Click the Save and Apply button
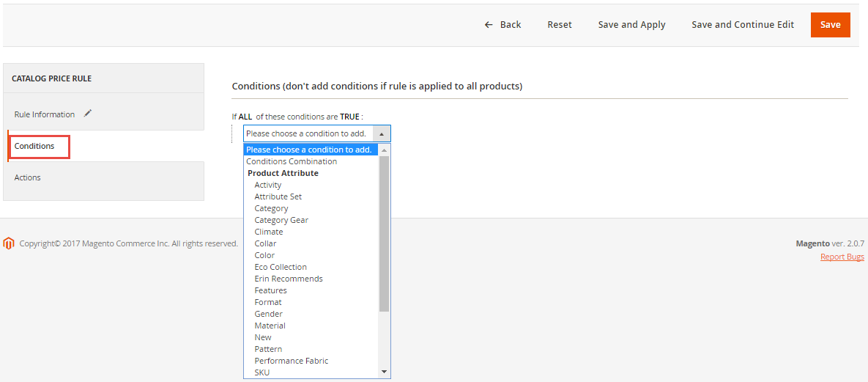Screen dimensions: 868x382 point(631,25)
